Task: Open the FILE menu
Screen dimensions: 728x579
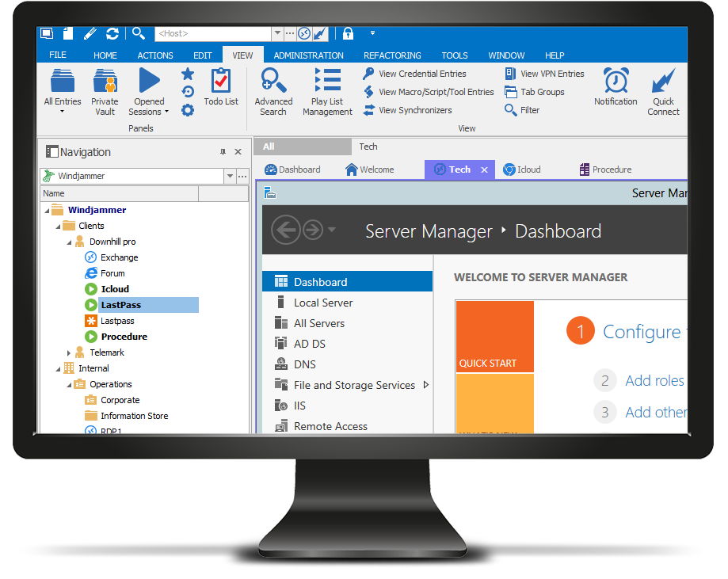Action: (x=58, y=55)
